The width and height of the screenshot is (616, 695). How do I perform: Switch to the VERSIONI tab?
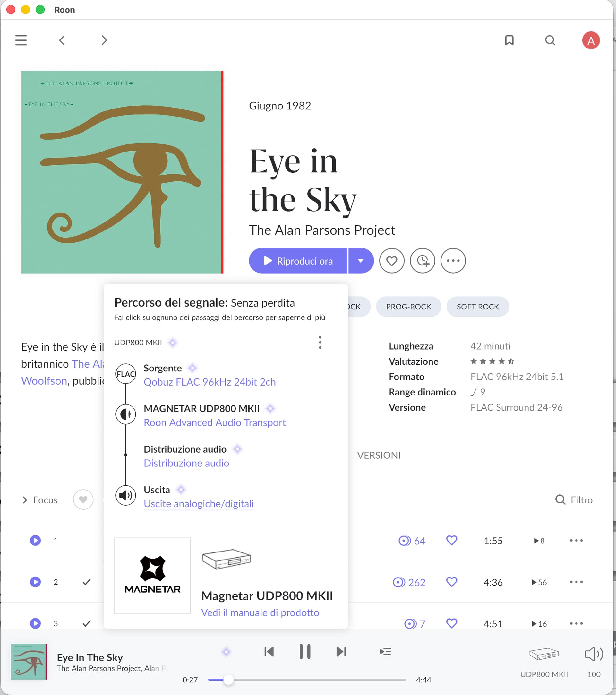pos(379,455)
